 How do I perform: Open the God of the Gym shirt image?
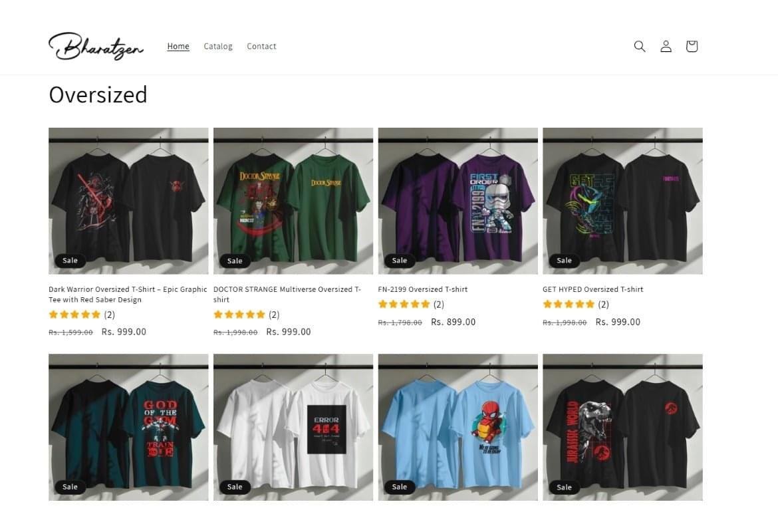(x=128, y=427)
